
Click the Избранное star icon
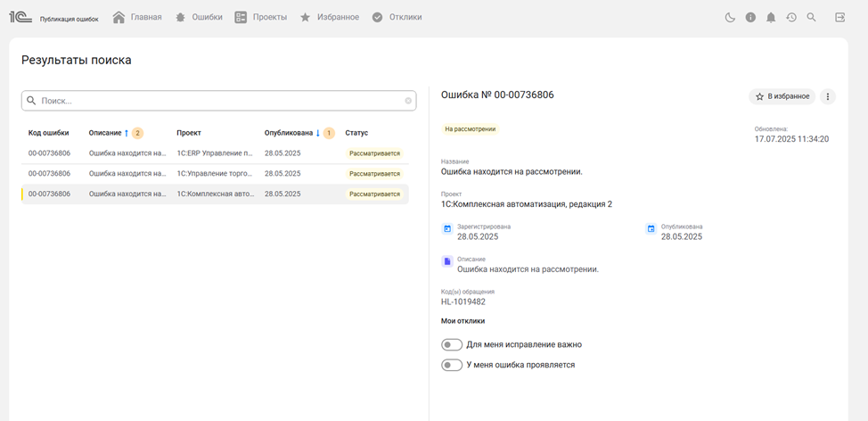(305, 17)
